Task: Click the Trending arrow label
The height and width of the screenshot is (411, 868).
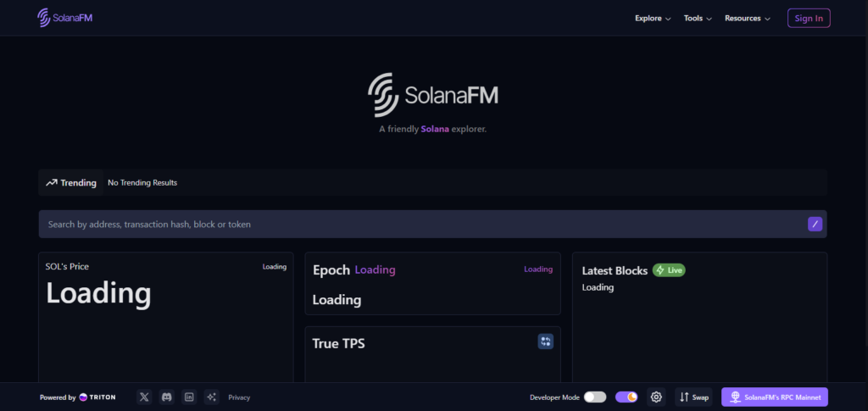Action: click(71, 182)
